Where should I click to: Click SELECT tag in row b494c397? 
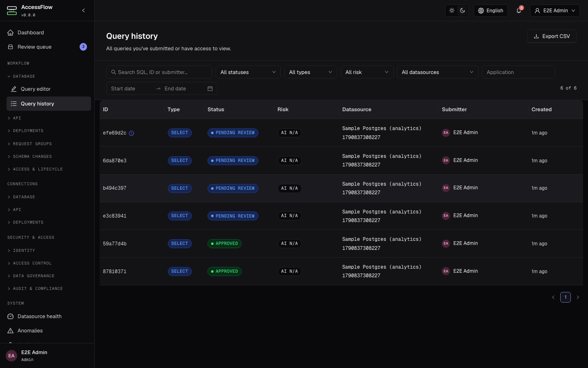click(180, 188)
